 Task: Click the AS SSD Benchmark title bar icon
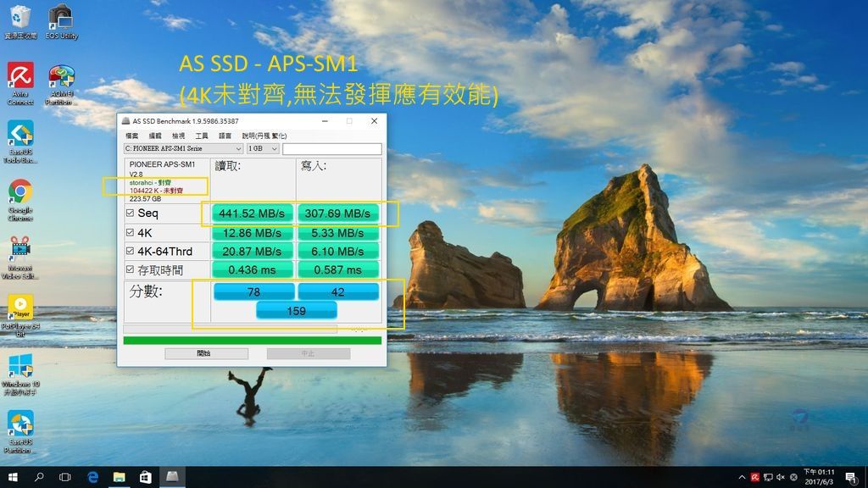125,120
